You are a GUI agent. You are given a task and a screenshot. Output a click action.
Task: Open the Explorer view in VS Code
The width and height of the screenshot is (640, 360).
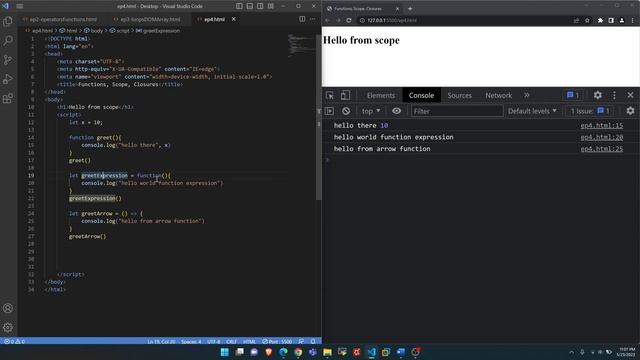point(8,21)
